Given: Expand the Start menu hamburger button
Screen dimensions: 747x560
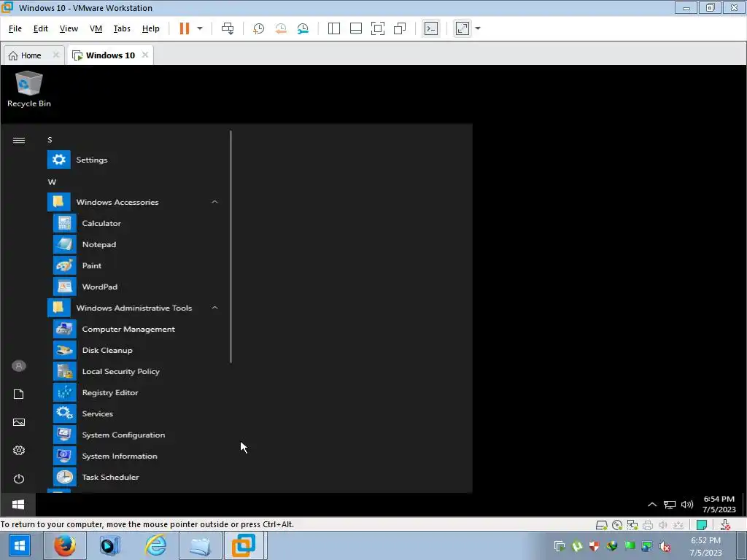Looking at the screenshot, I should click(x=18, y=140).
